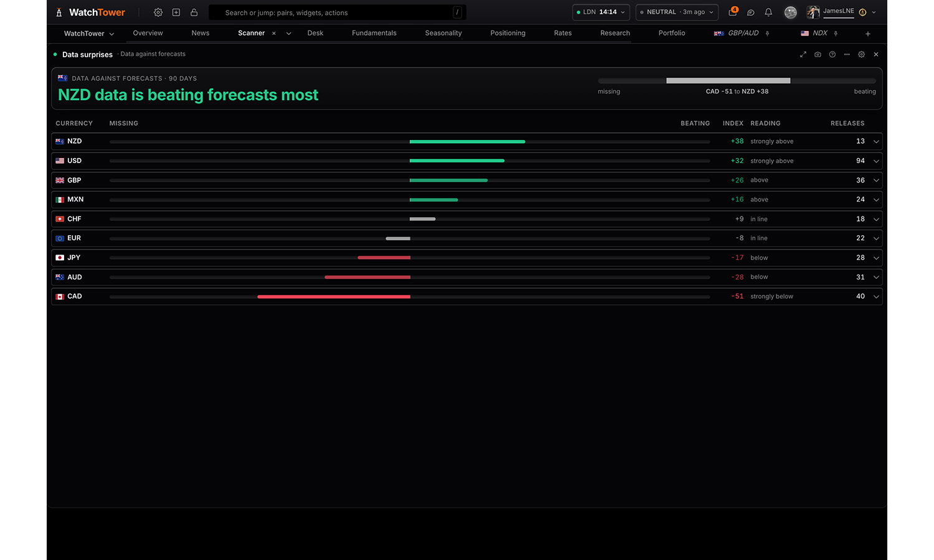Screen dimensions: 934x560
Task: Sort by the INDEX column header
Action: (x=733, y=123)
